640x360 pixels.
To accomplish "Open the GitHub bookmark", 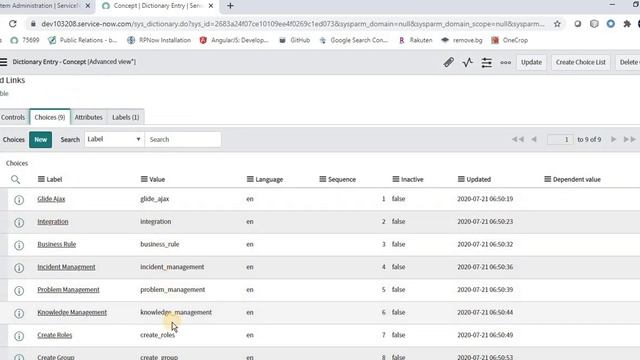I will (x=295, y=40).
